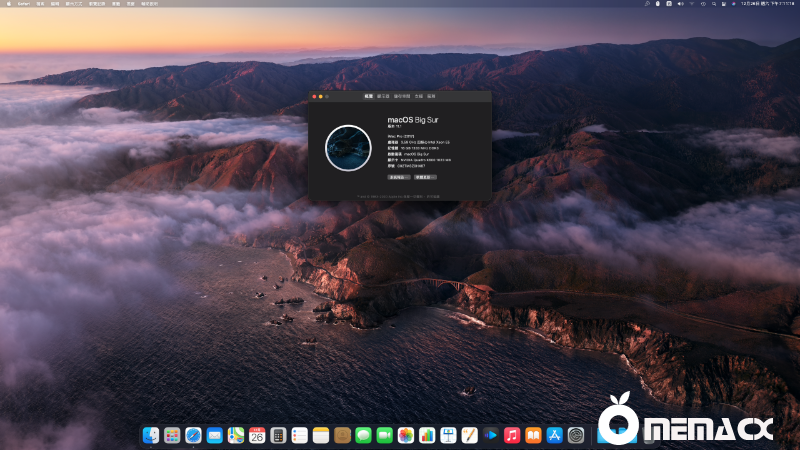Switch to the Storage tab
Viewport: 800px width, 450px height.
click(401, 97)
